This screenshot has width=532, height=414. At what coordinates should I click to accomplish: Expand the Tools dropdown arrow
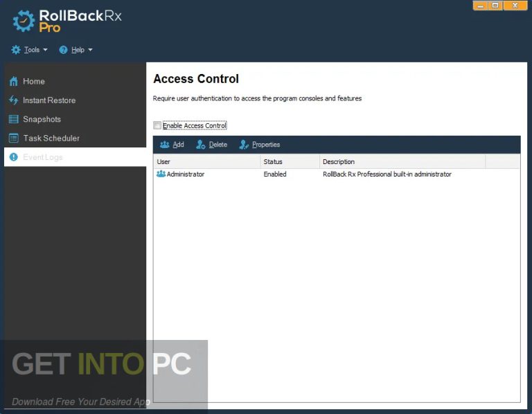pyautogui.click(x=45, y=50)
